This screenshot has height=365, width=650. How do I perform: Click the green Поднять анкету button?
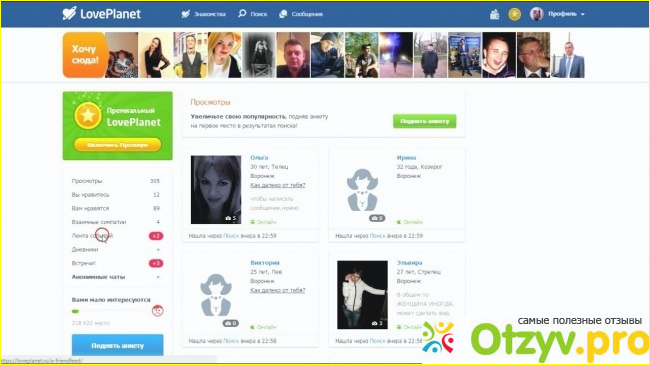[x=424, y=121]
